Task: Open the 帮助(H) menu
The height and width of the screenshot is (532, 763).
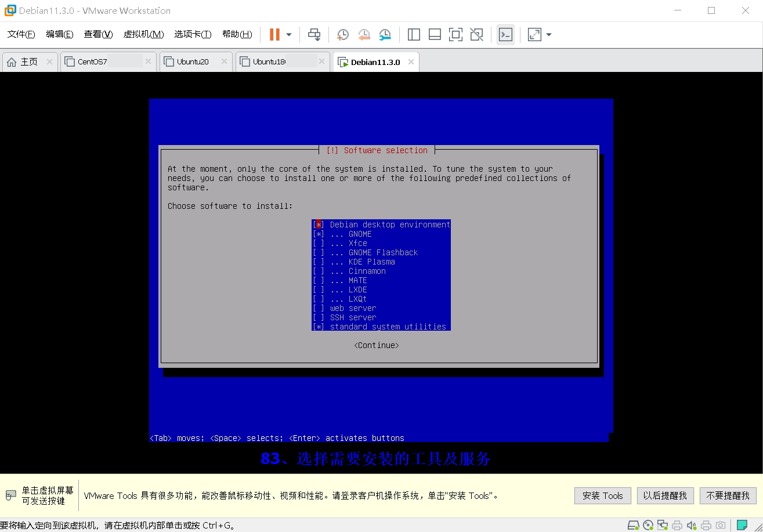Action: [x=237, y=34]
